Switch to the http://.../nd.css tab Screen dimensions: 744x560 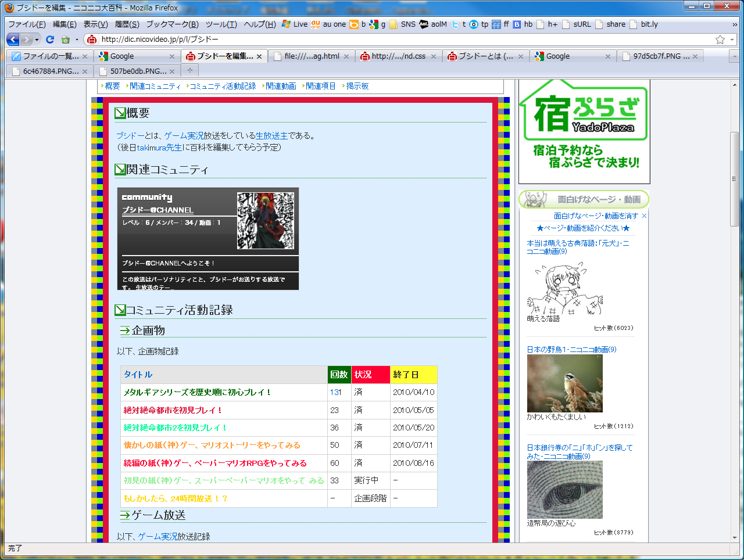tap(399, 56)
